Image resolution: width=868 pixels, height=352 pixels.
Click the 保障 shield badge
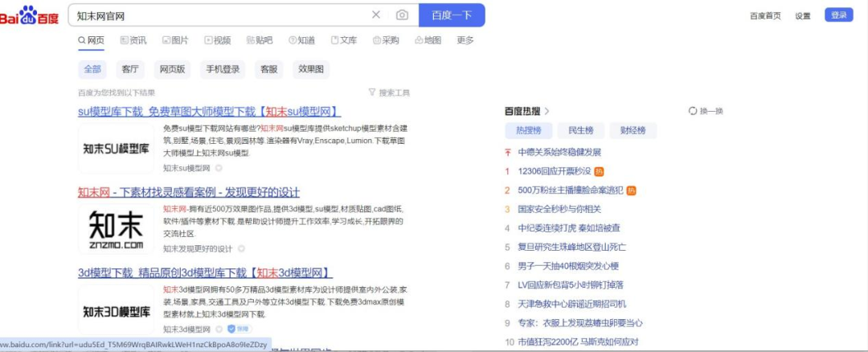pos(240,329)
